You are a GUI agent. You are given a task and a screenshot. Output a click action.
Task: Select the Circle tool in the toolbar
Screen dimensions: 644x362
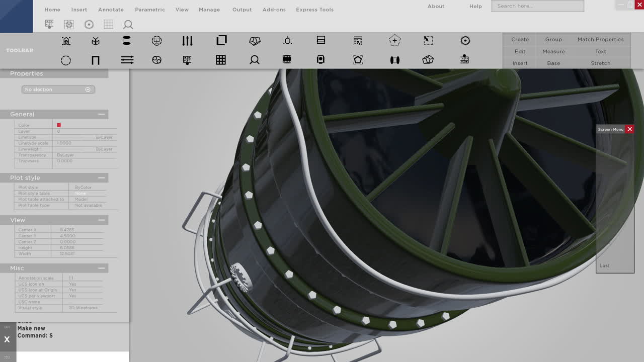65,60
